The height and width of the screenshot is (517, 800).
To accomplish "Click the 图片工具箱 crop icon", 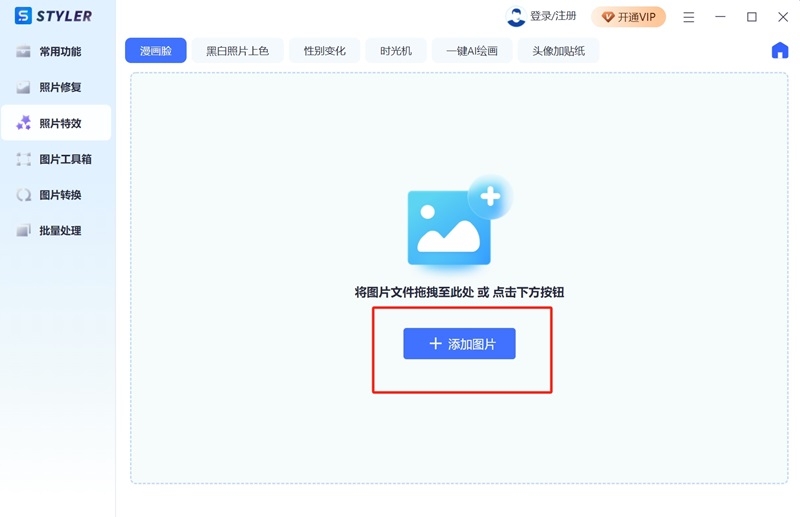I will point(23,159).
